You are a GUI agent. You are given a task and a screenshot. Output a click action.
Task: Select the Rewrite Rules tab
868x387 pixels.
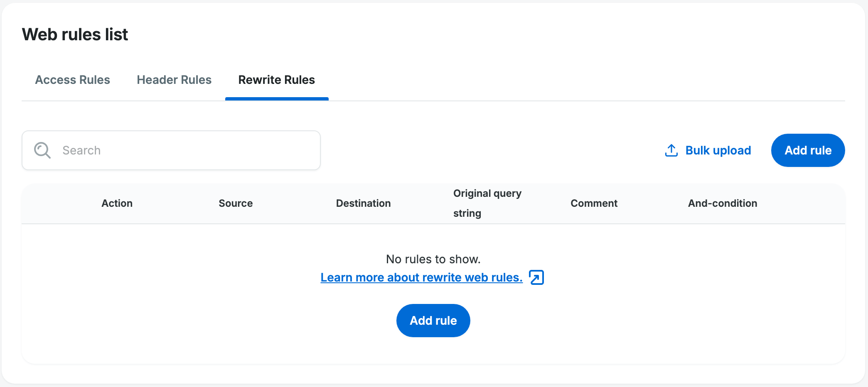coord(277,80)
